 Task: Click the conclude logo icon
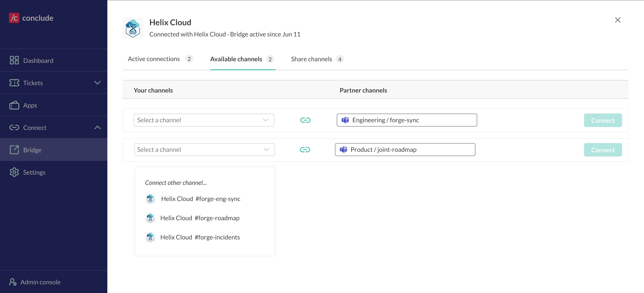14,18
